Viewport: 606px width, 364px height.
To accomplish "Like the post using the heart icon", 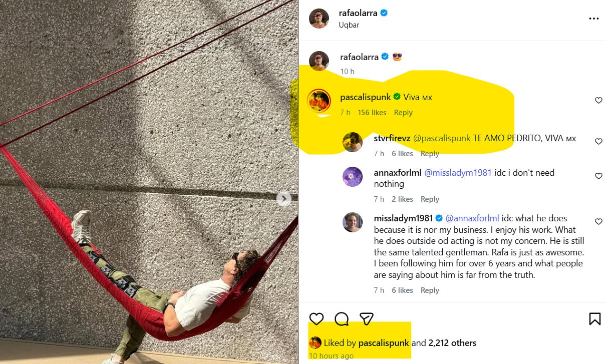I will coord(316,318).
